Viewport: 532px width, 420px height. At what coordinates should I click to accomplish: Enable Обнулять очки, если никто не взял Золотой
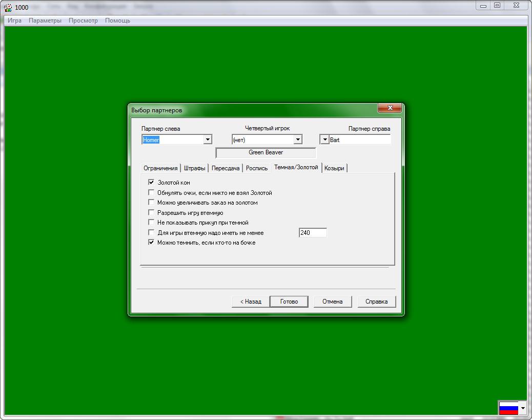pyautogui.click(x=151, y=192)
